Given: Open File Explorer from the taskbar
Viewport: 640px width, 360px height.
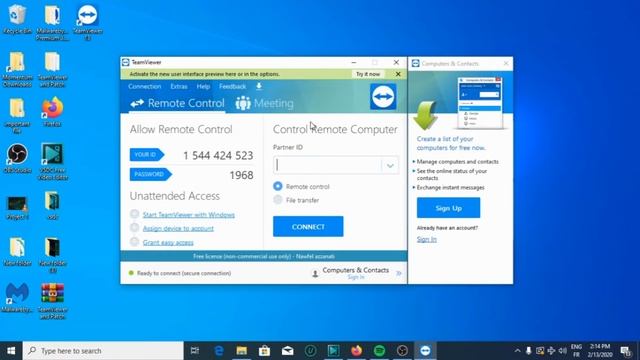Looking at the screenshot, I should pyautogui.click(x=242, y=351).
